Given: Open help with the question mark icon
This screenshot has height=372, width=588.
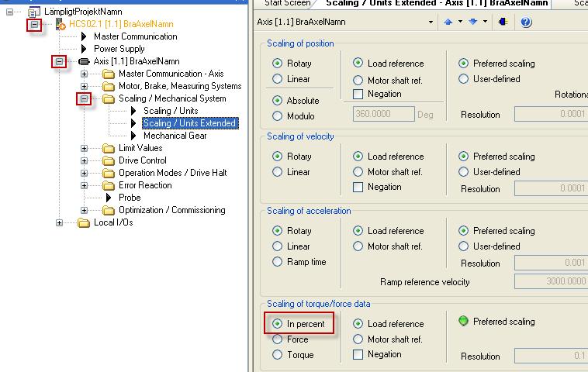Looking at the screenshot, I should [526, 22].
